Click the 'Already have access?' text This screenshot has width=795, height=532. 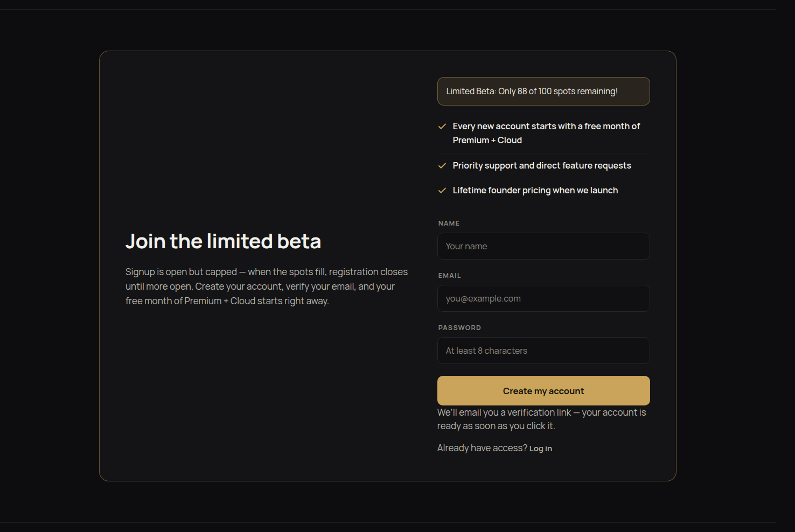[482, 448]
